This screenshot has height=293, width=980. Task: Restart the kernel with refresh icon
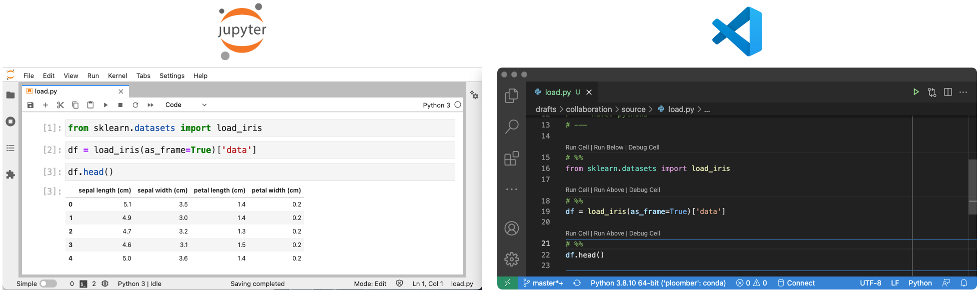[135, 105]
